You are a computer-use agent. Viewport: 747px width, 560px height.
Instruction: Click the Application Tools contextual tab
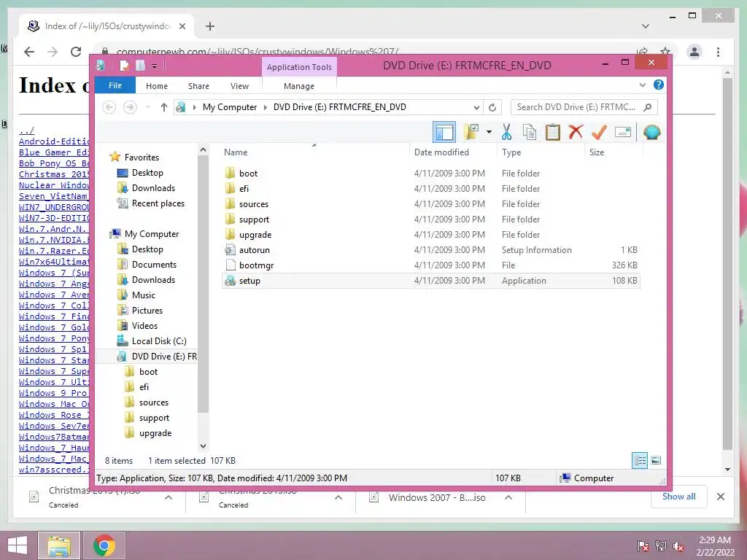coord(299,66)
